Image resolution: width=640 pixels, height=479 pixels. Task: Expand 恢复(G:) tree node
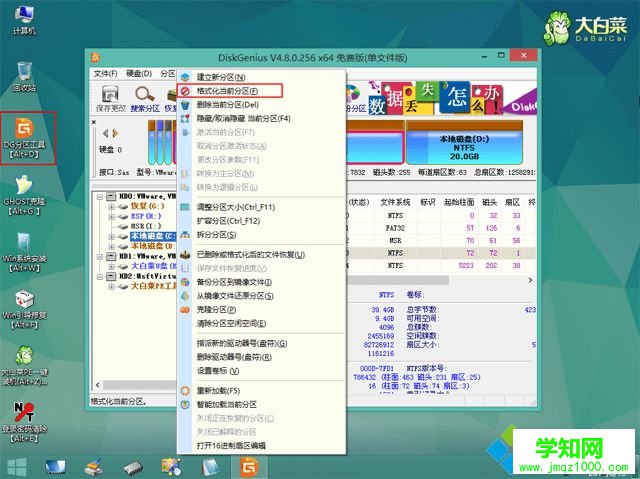(111, 206)
